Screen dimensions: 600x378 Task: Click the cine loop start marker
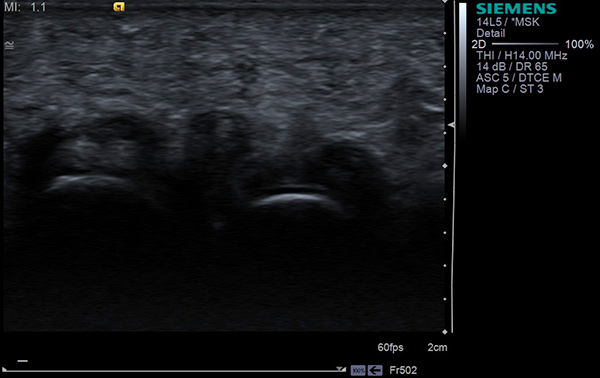tap(5, 370)
